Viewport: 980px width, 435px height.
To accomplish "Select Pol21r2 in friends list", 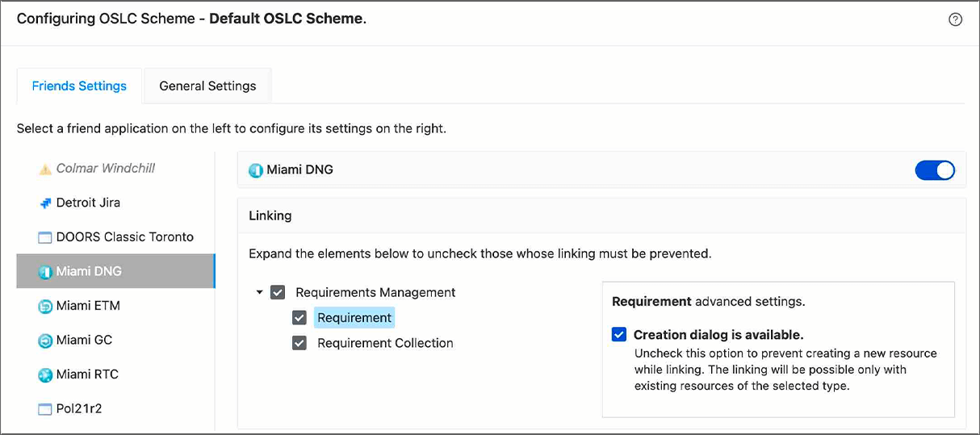I will (x=115, y=408).
